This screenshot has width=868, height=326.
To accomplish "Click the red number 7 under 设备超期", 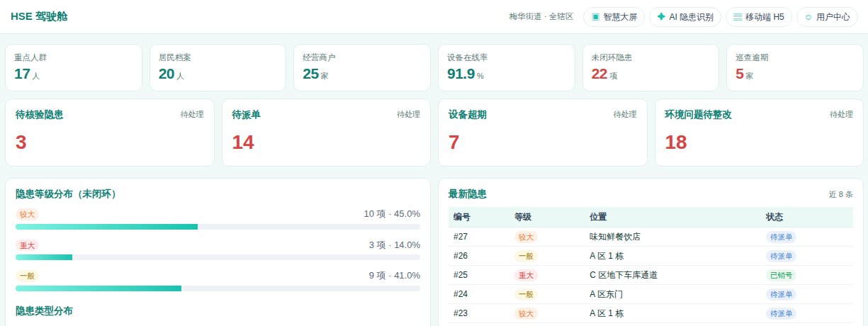I will (x=454, y=142).
